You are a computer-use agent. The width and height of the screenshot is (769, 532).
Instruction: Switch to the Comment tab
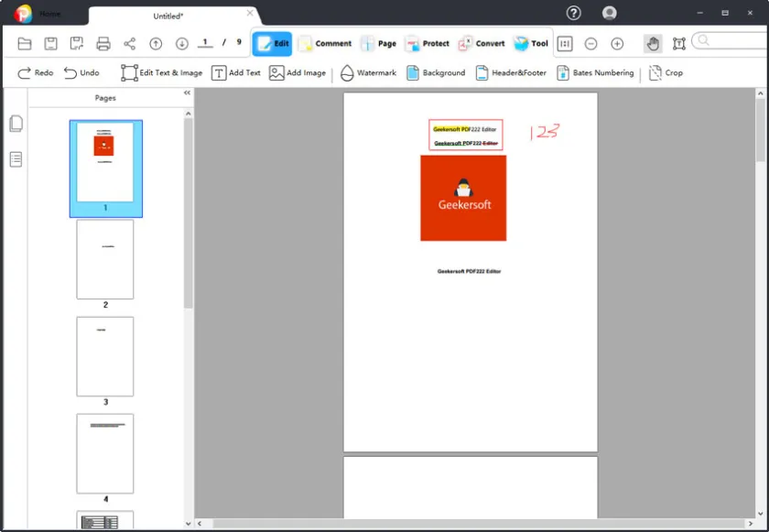click(x=325, y=44)
